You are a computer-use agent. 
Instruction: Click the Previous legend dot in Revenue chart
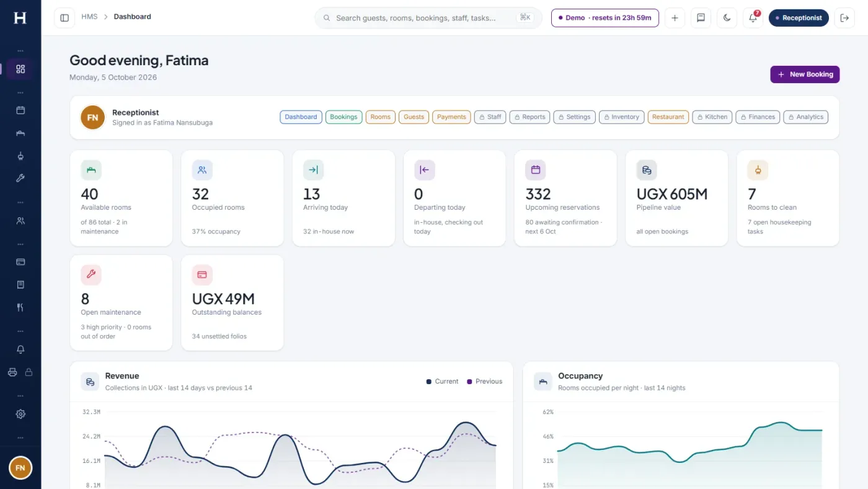[469, 382]
